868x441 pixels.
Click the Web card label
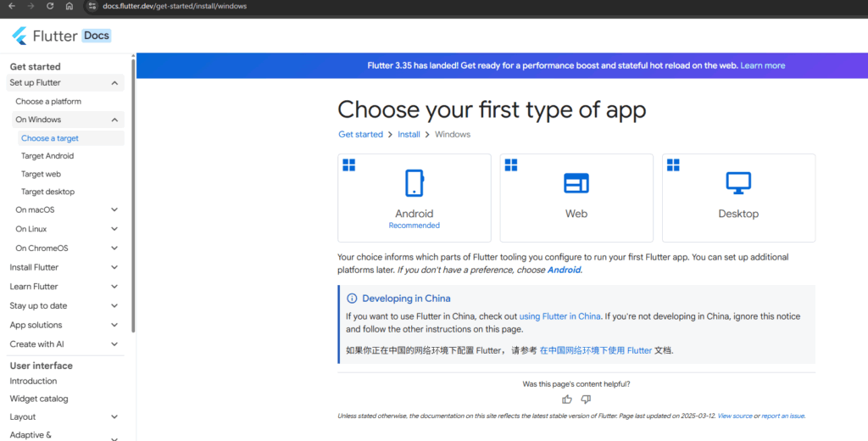(x=576, y=214)
